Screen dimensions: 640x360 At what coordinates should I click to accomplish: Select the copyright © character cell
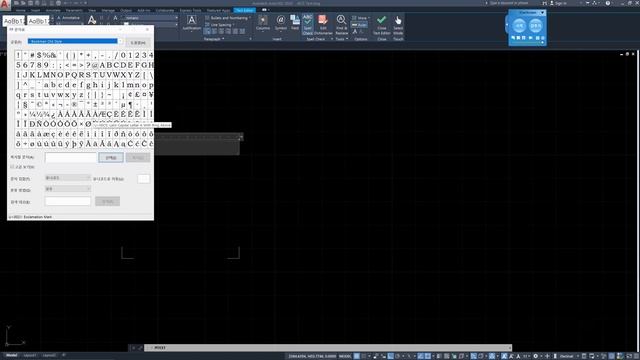(40, 104)
